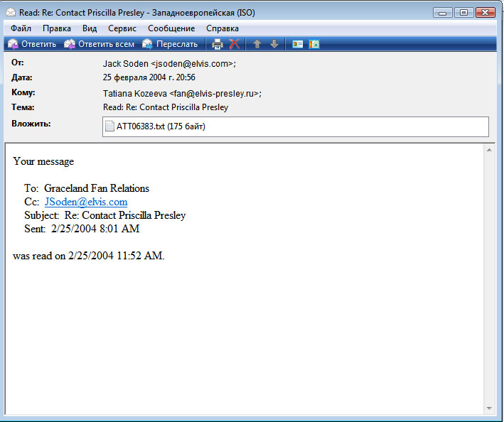Click Forward (Переслать) toolbar button
This screenshot has width=504, height=422.
(x=170, y=44)
